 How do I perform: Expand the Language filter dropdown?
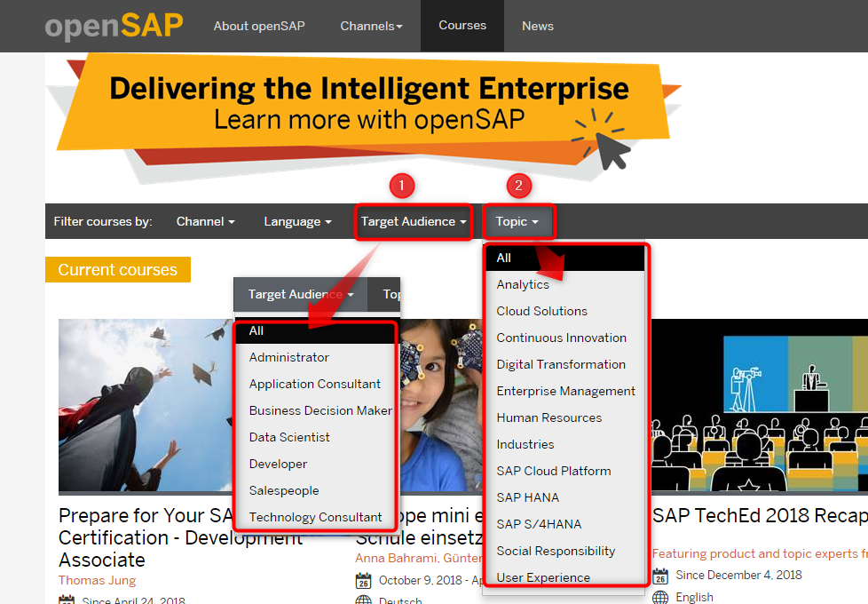click(x=297, y=221)
